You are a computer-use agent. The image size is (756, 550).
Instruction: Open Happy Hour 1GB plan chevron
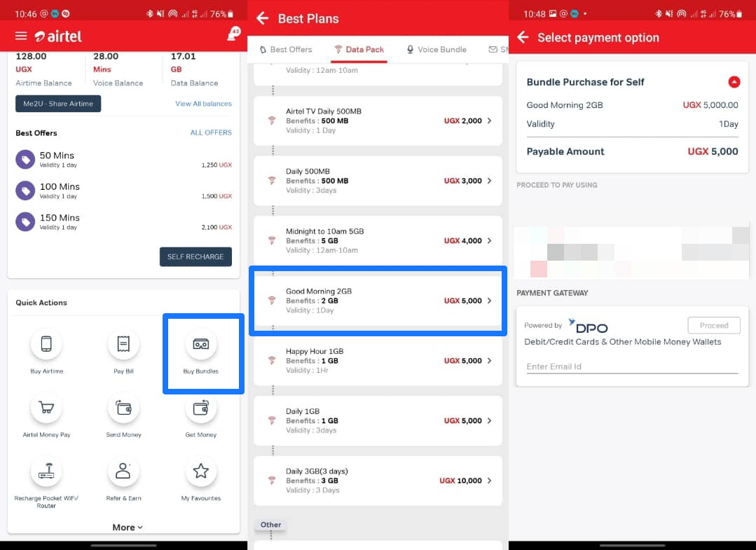point(489,361)
